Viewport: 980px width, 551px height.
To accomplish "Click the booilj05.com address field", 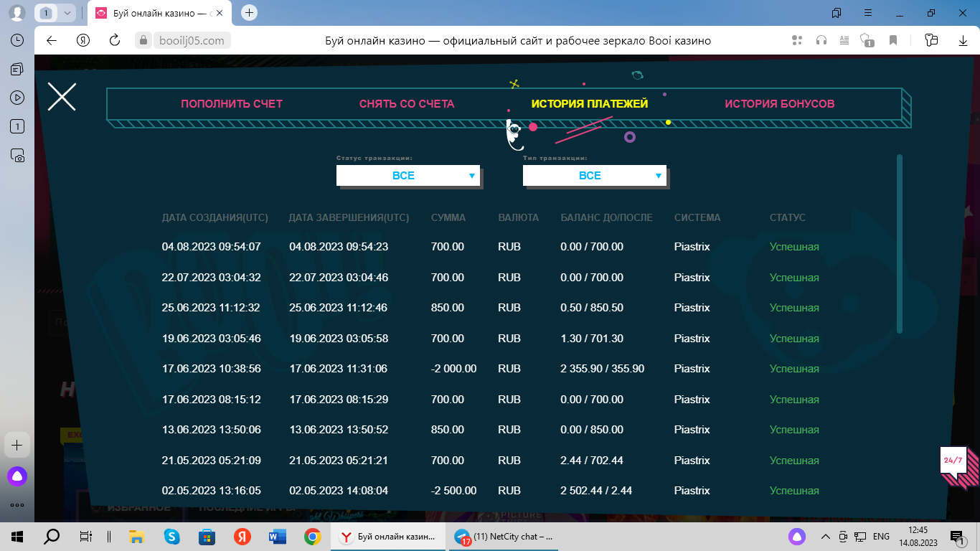I will click(x=192, y=41).
